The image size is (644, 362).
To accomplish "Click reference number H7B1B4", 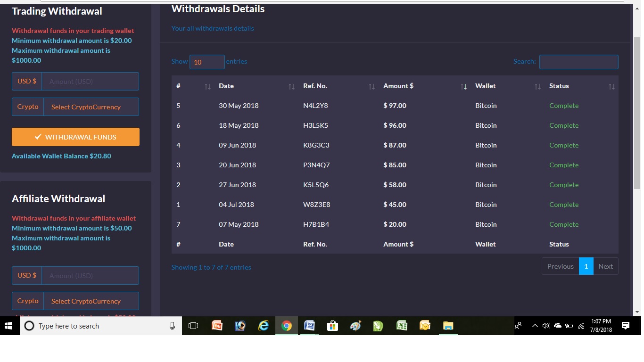I will click(x=316, y=224).
